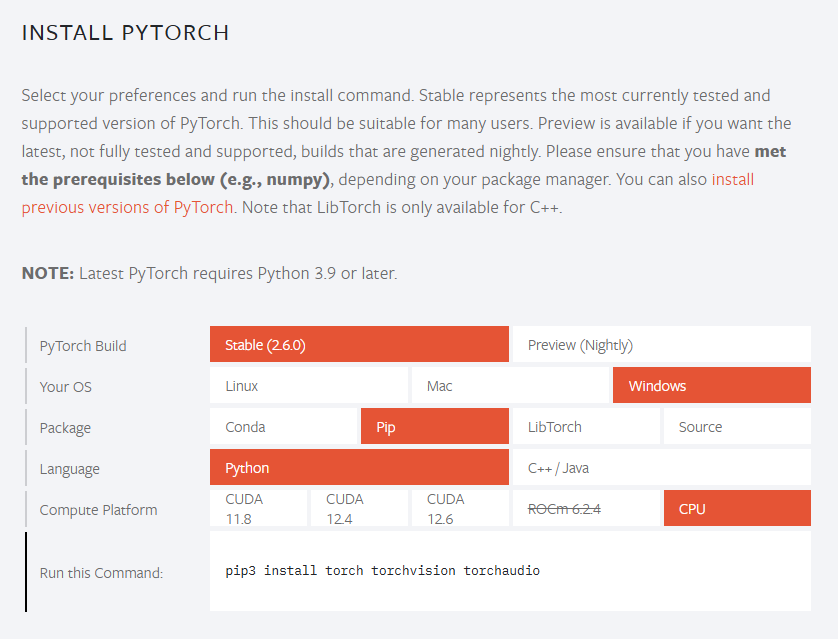Open the install previous versions link

pyautogui.click(x=733, y=180)
